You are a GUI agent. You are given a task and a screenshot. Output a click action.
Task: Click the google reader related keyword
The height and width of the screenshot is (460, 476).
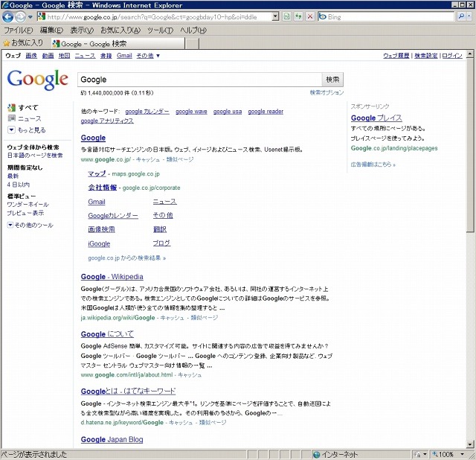point(266,112)
